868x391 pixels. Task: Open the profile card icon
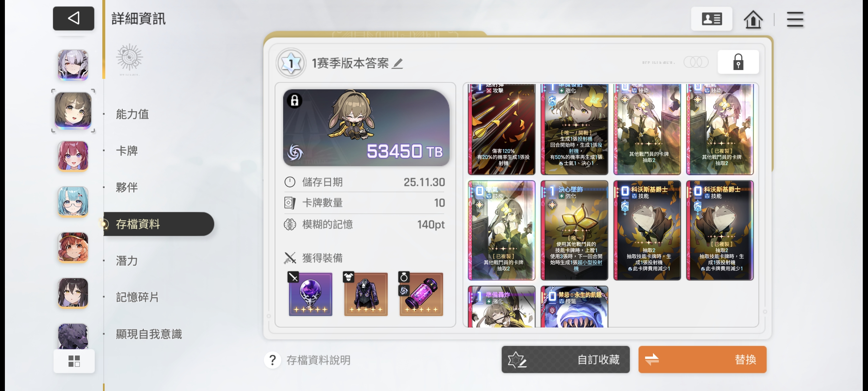[x=711, y=19]
